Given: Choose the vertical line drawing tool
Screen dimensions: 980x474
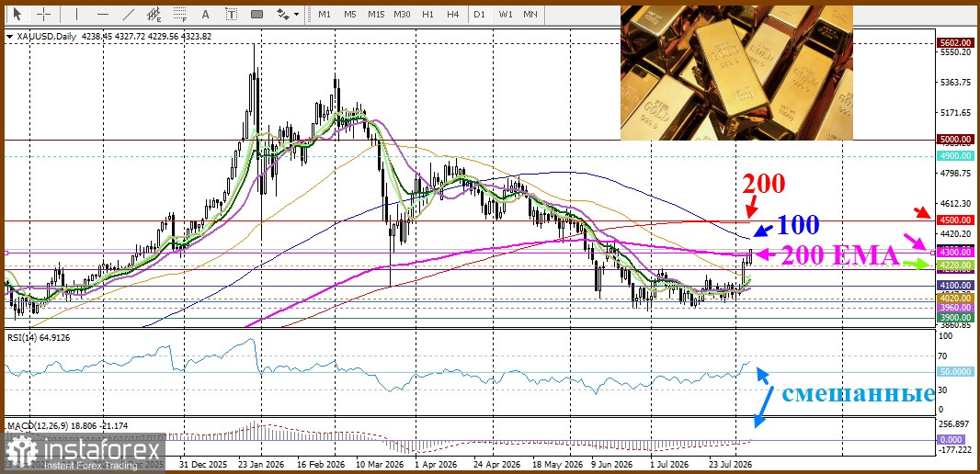Looking at the screenshot, I should point(77,14).
